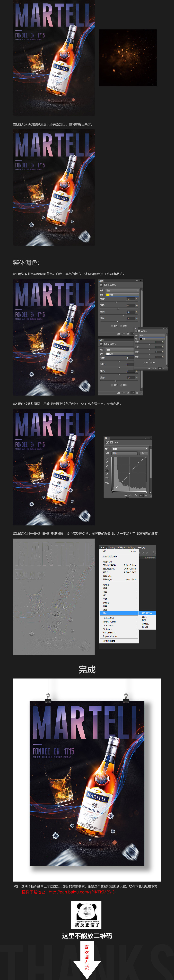Click 转换为智能滤镜 menu command
The image size is (174, 980).
pyautogui.click(x=119, y=556)
